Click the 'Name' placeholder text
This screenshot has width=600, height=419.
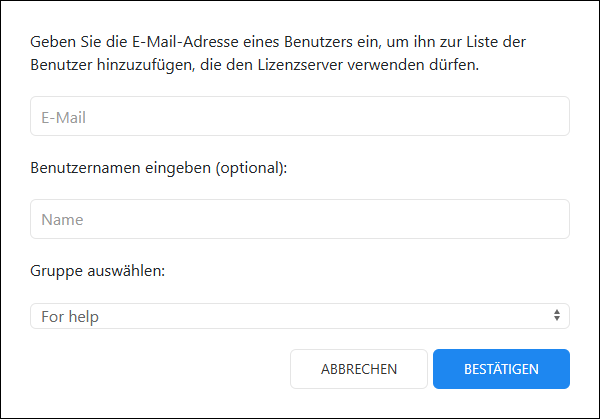(62, 220)
